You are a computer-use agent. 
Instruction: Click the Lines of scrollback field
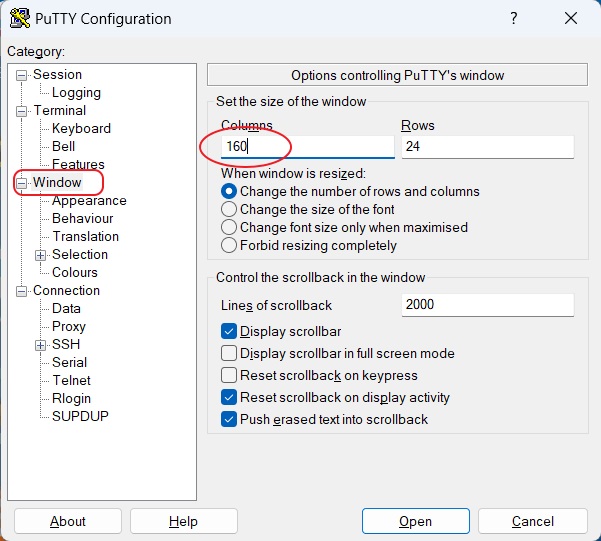488,305
